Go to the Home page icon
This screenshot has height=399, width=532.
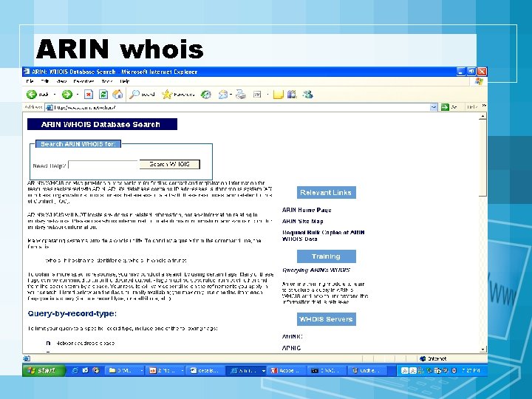(x=117, y=95)
